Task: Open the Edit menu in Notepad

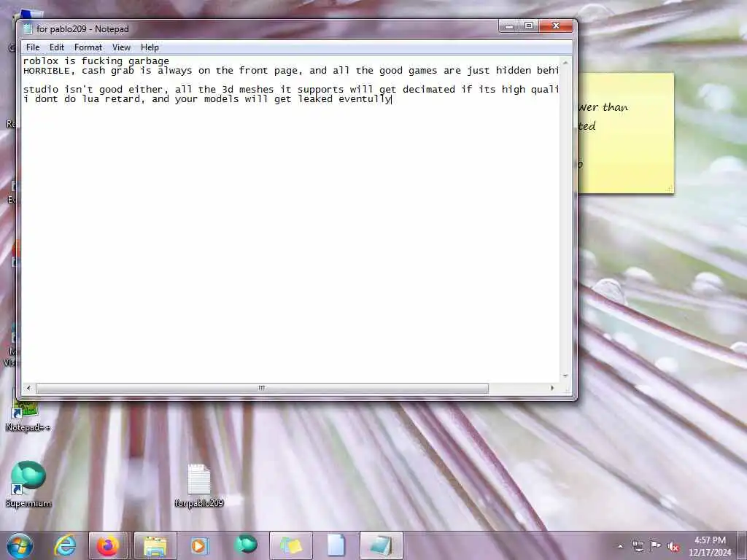Action: pos(57,47)
